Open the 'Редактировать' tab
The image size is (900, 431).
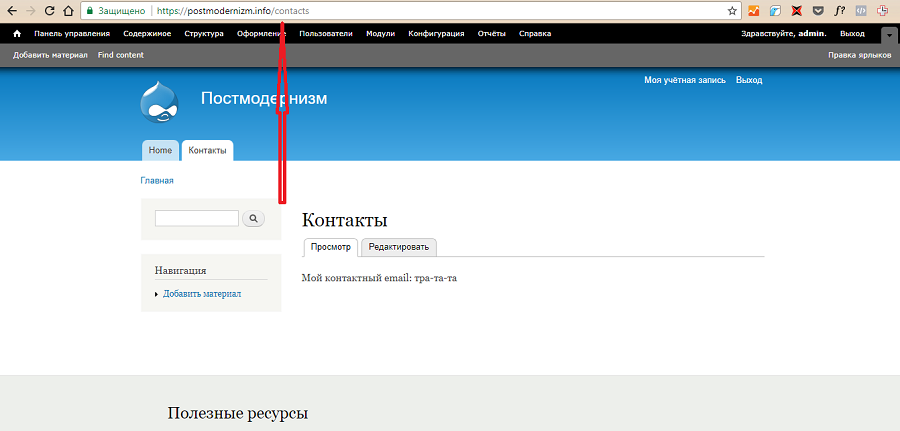399,247
